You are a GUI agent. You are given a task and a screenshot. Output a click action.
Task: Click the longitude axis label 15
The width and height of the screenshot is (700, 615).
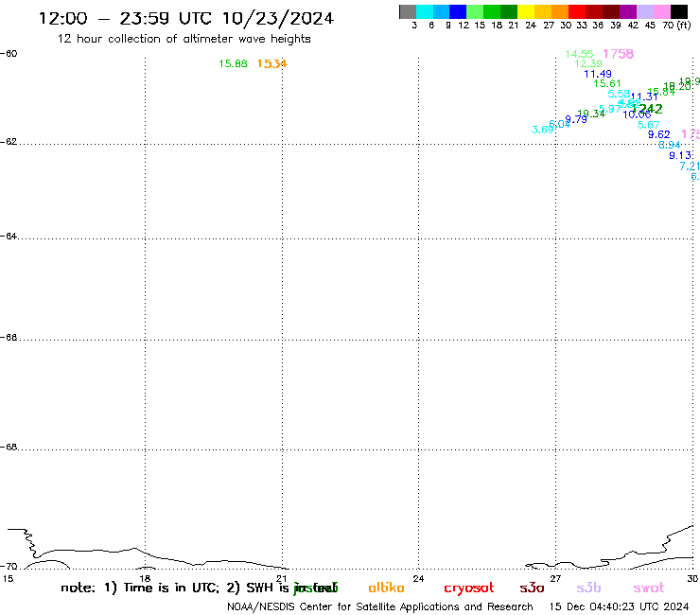coord(8,579)
